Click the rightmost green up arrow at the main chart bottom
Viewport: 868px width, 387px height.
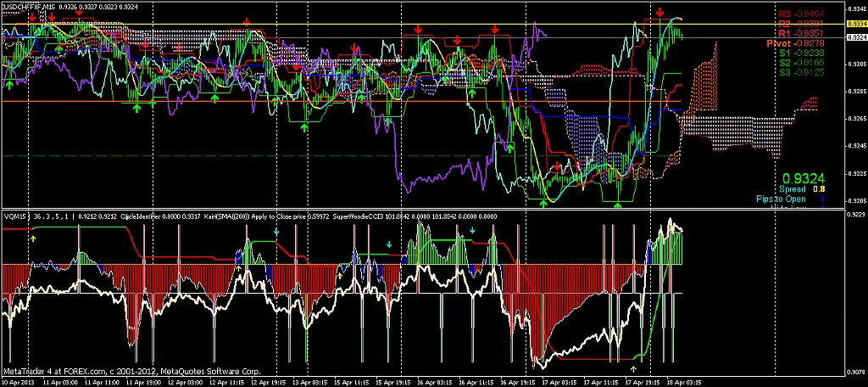[618, 204]
